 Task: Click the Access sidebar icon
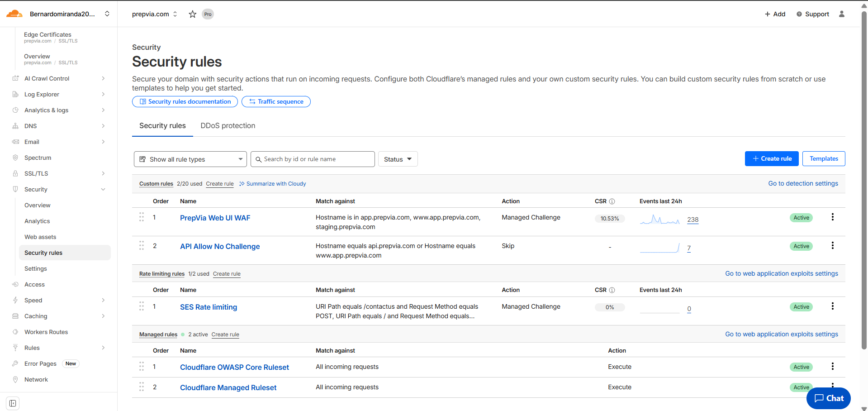[x=15, y=284]
